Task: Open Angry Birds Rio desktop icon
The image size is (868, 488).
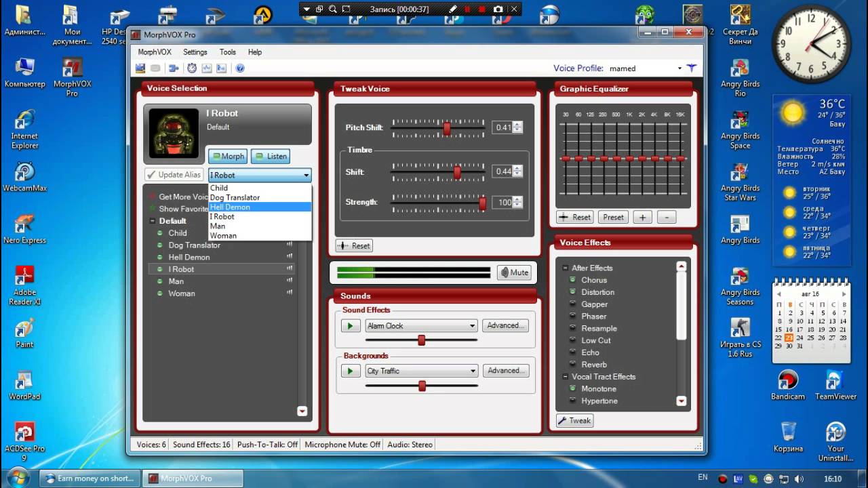Action: 740,78
